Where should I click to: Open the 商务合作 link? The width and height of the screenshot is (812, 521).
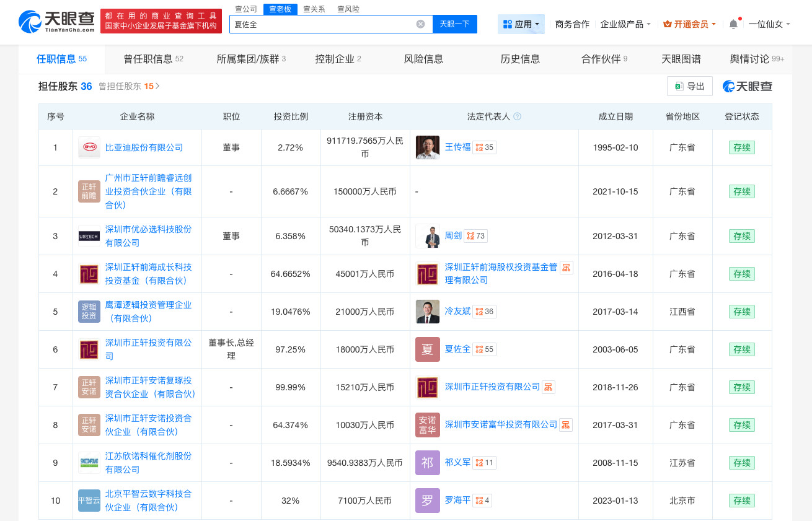(572, 24)
